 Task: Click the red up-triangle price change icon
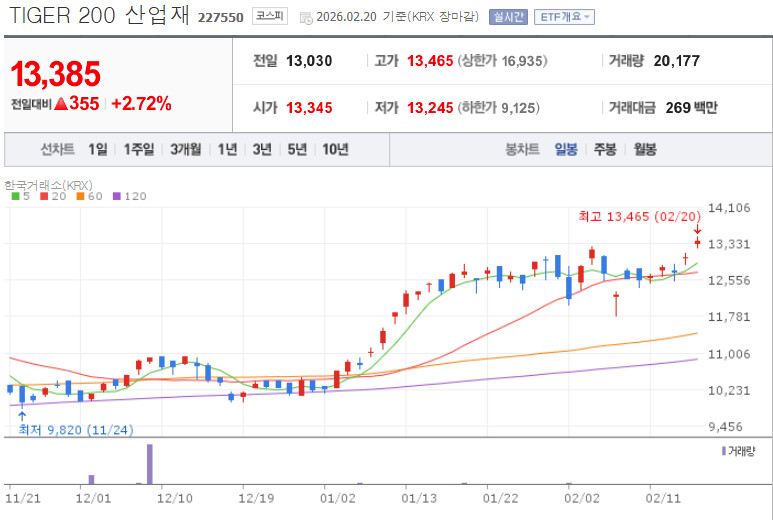point(60,103)
